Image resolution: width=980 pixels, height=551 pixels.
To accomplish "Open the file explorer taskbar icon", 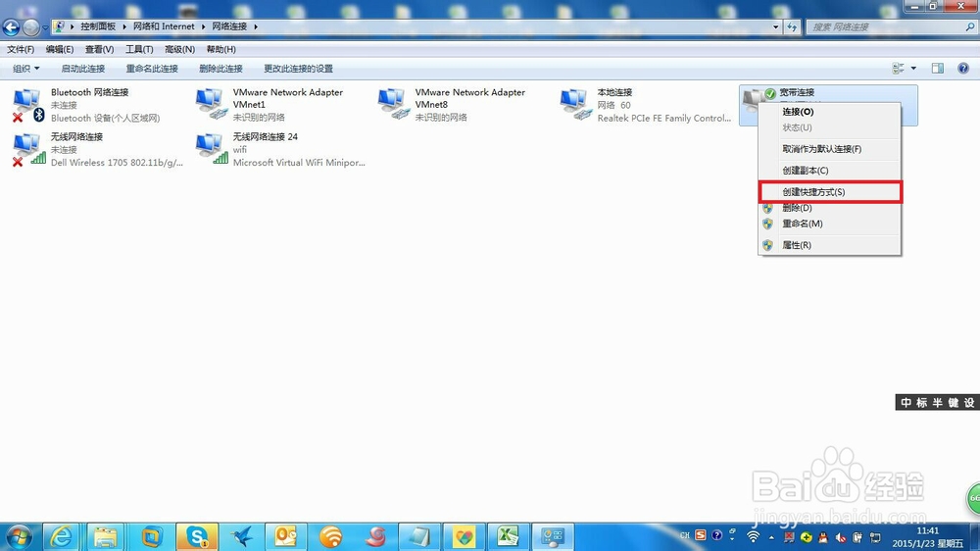I will click(106, 536).
